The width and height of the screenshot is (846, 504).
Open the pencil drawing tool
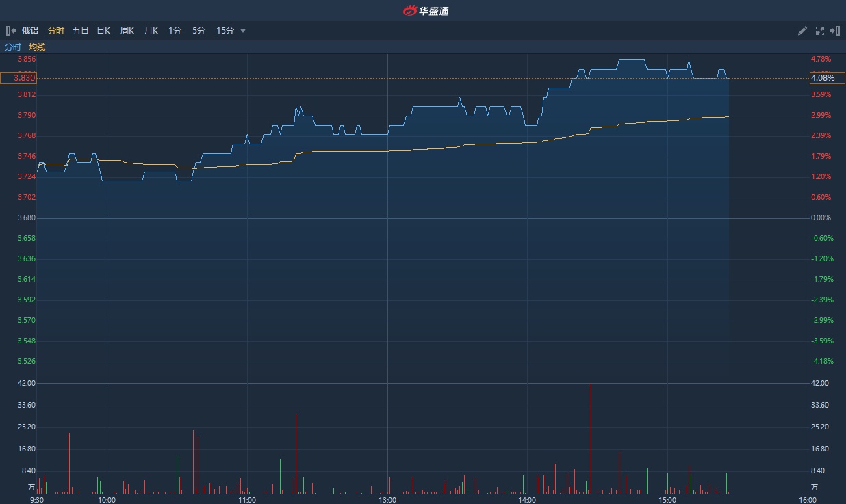[x=803, y=31]
